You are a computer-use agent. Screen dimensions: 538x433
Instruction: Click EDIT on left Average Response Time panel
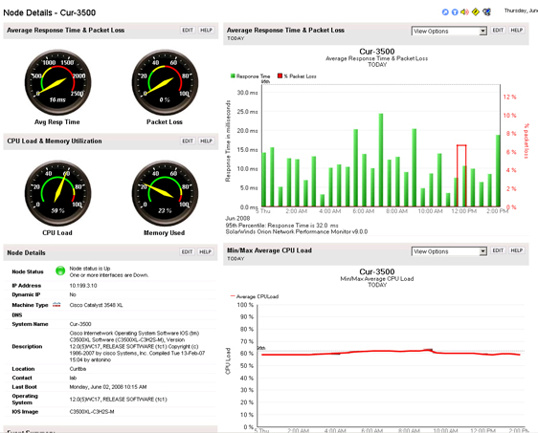click(187, 30)
